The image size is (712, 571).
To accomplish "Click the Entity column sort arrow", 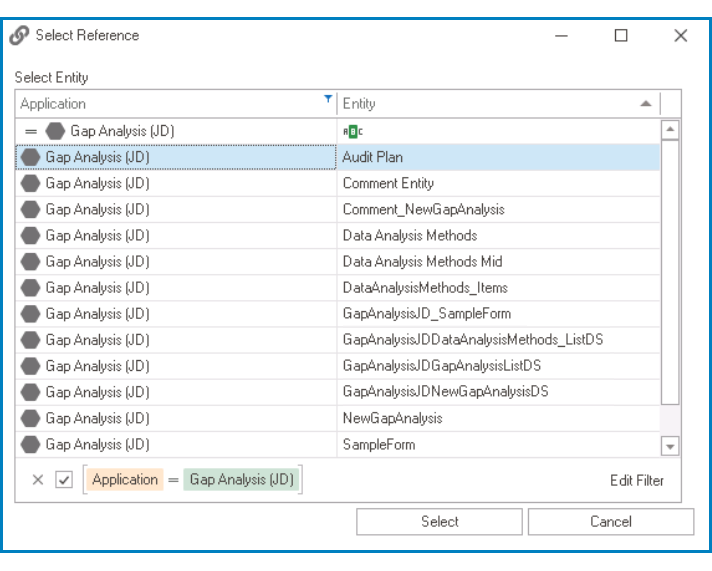I will click(x=646, y=104).
